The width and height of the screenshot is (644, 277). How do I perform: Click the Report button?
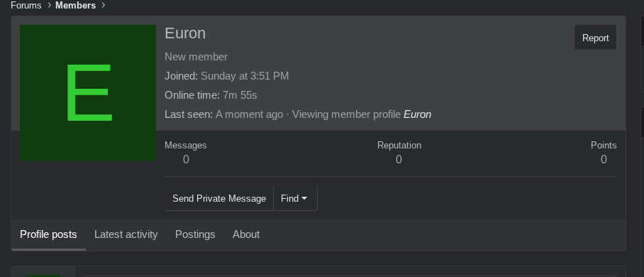pyautogui.click(x=595, y=38)
